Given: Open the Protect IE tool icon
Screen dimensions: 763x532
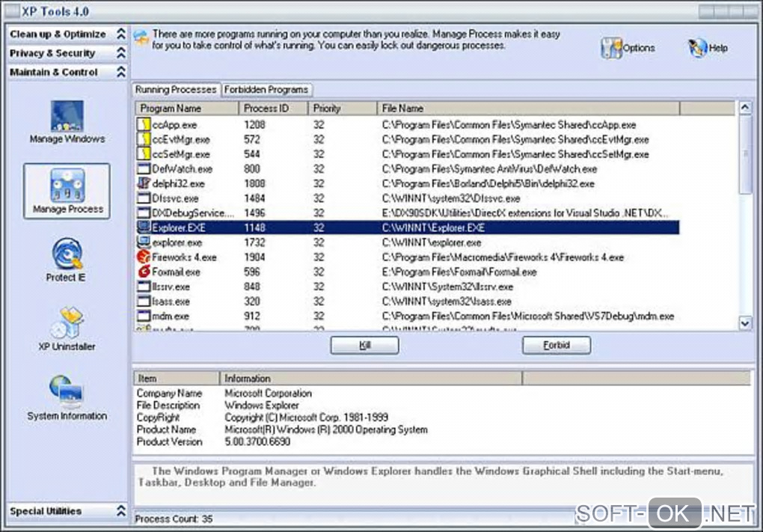Looking at the screenshot, I should click(67, 254).
